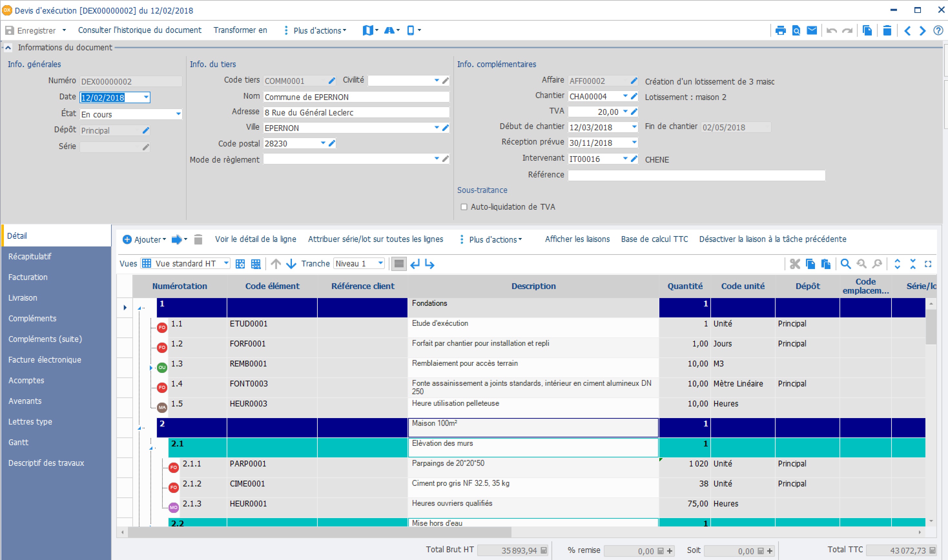
Task: Open the État dropdown
Action: 178,114
